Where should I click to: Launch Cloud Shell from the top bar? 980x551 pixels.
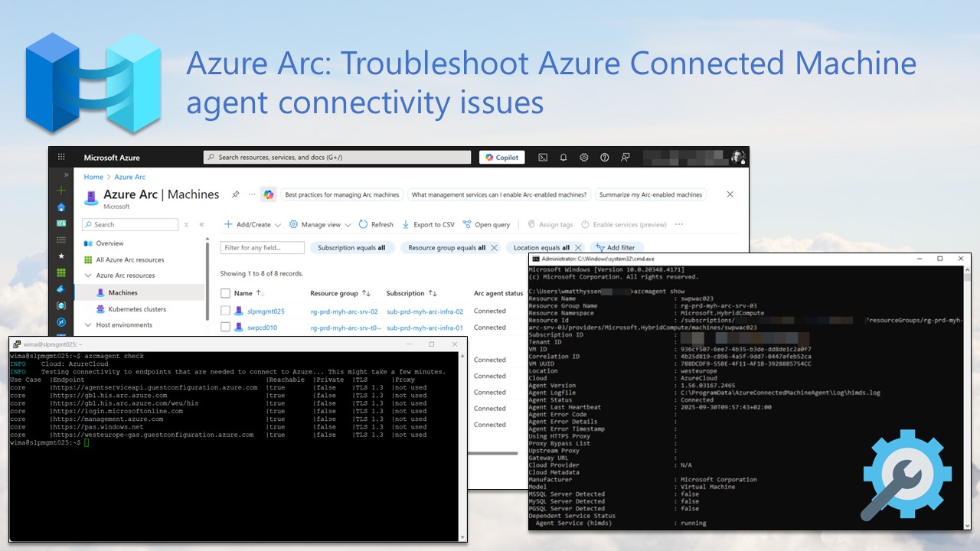tap(543, 158)
